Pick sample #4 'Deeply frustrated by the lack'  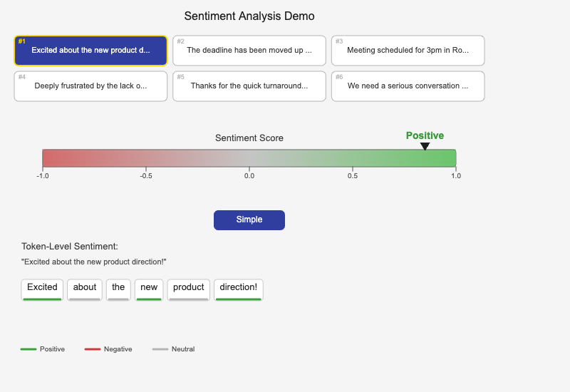90,86
